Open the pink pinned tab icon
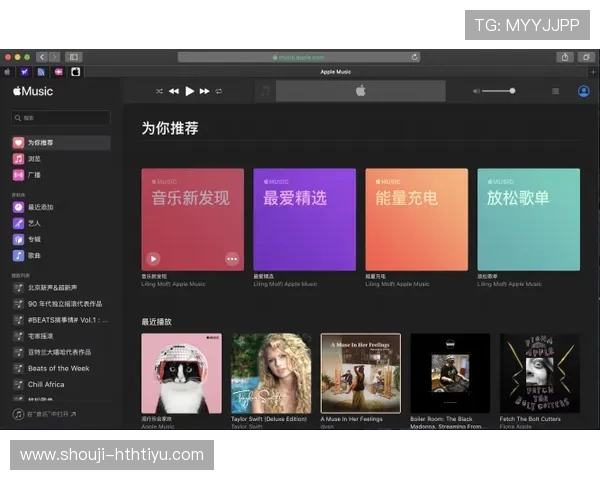Image resolution: width=600 pixels, height=480 pixels. coord(59,72)
